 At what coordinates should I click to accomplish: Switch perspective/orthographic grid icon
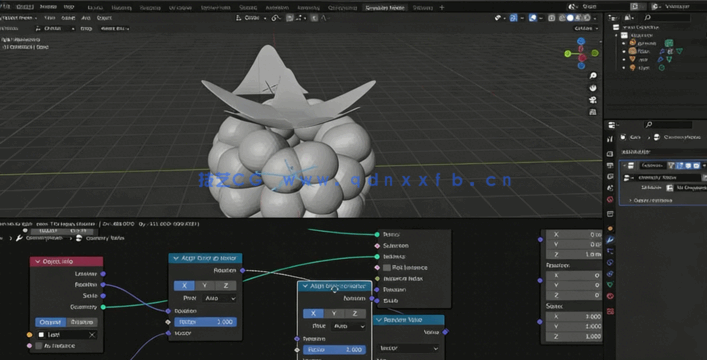click(593, 112)
